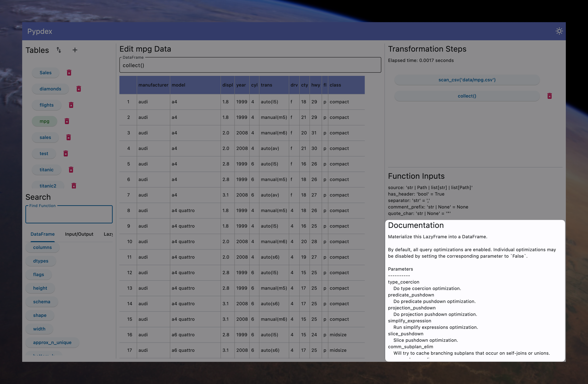Switch to the Input/Output tab
Image resolution: width=588 pixels, height=384 pixels.
coord(79,234)
